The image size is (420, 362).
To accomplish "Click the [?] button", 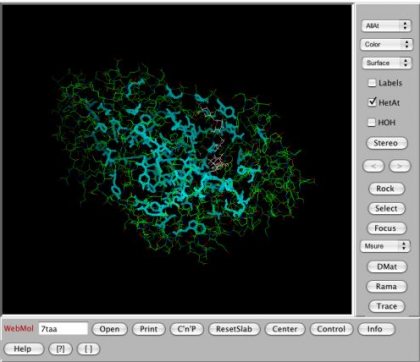I will coord(60,349).
